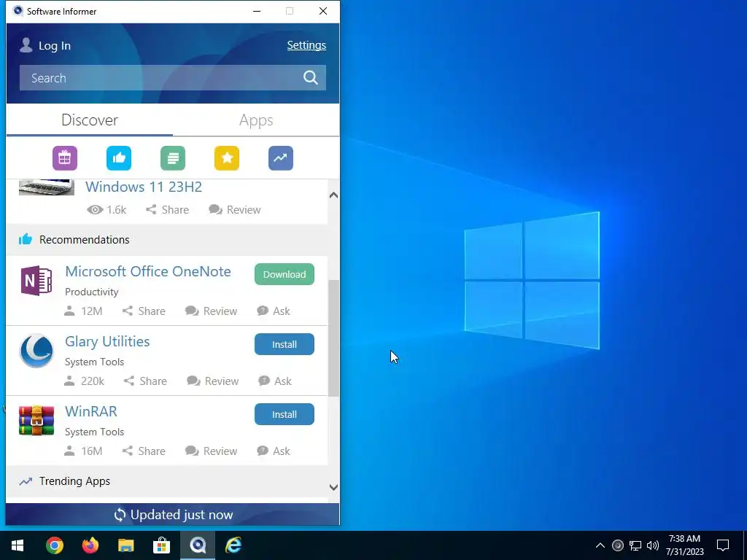Open the blue trending chart icon
This screenshot has height=560, width=747.
[281, 158]
